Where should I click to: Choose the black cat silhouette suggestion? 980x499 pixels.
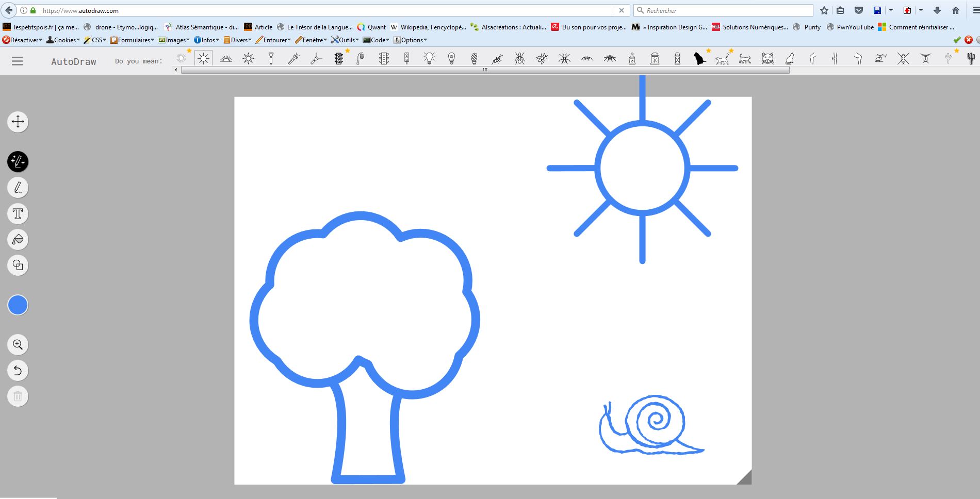[x=699, y=59]
